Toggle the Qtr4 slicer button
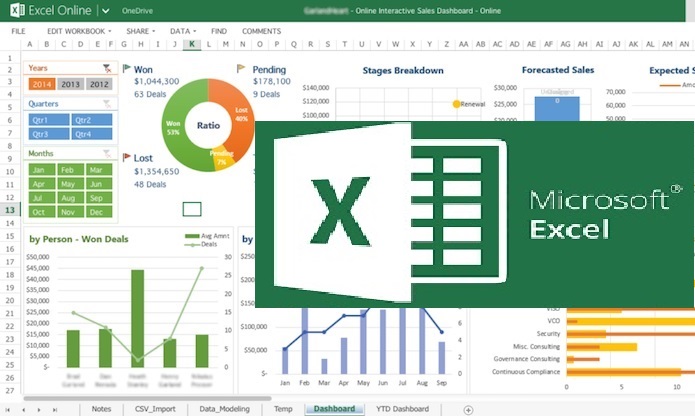The width and height of the screenshot is (695, 416). 92,134
